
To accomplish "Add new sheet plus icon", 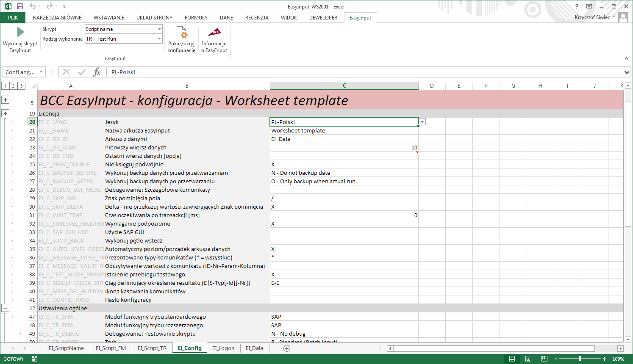I will pyautogui.click(x=287, y=348).
